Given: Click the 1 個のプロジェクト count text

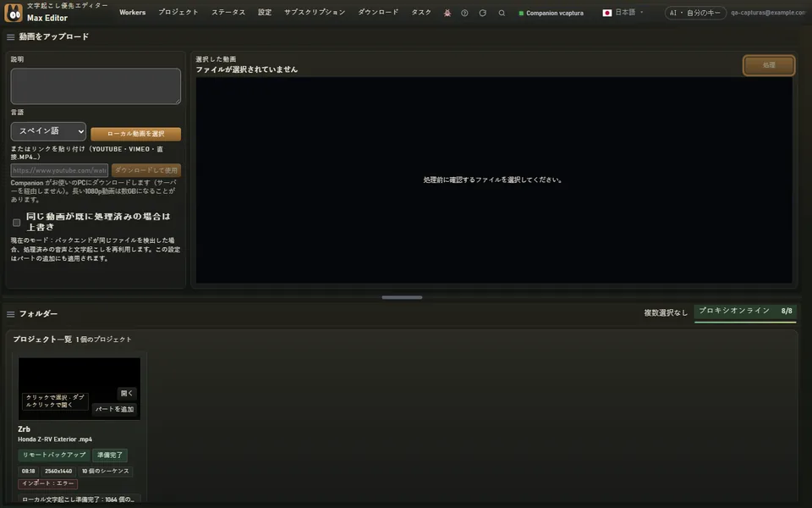Looking at the screenshot, I should 103,340.
